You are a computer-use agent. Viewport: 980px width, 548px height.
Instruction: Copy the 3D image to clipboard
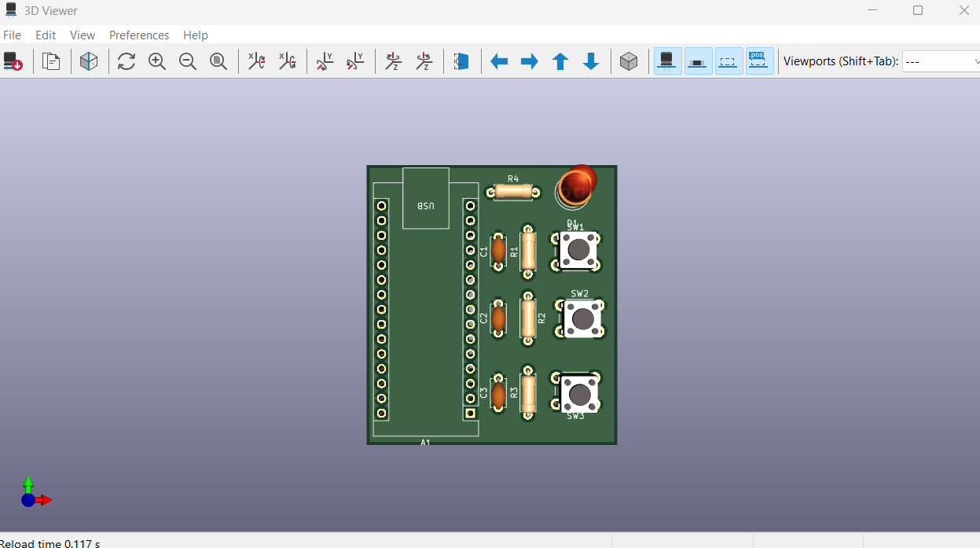tap(51, 61)
